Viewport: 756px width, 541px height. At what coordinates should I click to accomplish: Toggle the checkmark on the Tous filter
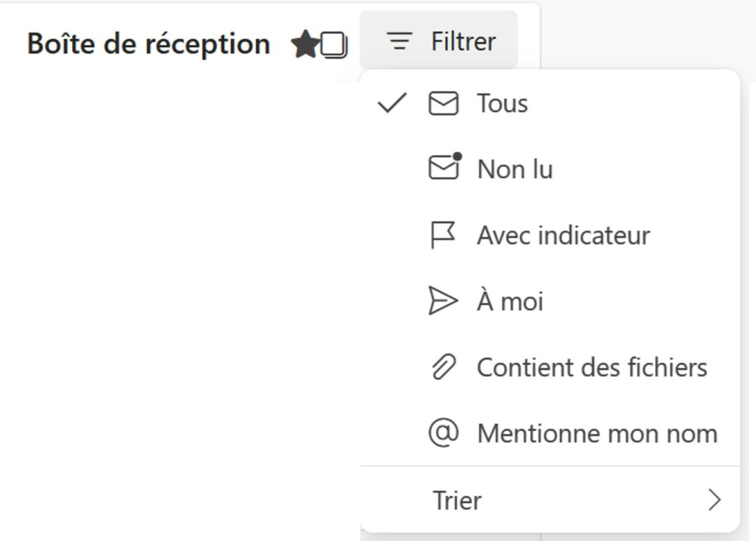(x=392, y=104)
